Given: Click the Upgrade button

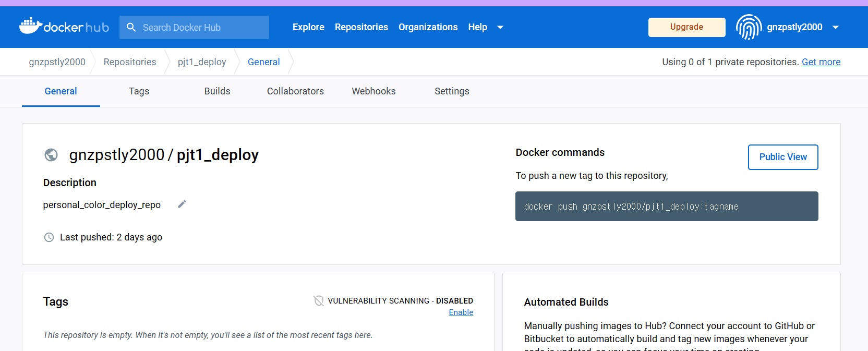Looking at the screenshot, I should 686,27.
